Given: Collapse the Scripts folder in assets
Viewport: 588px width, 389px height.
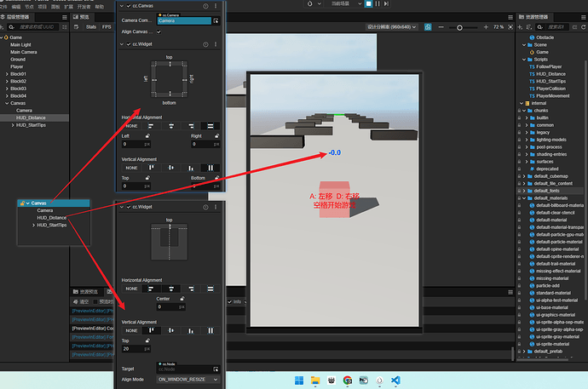Looking at the screenshot, I should pos(524,60).
